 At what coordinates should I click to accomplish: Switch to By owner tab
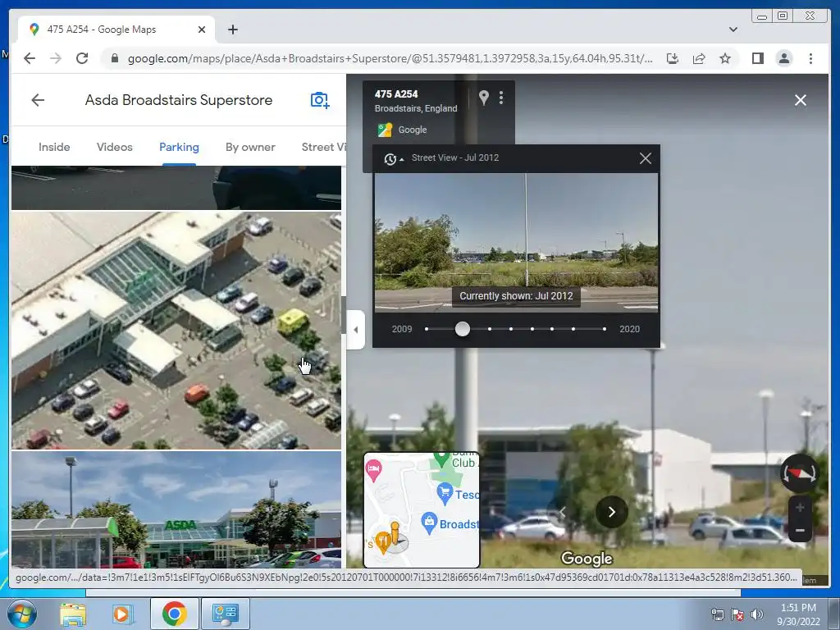250,147
